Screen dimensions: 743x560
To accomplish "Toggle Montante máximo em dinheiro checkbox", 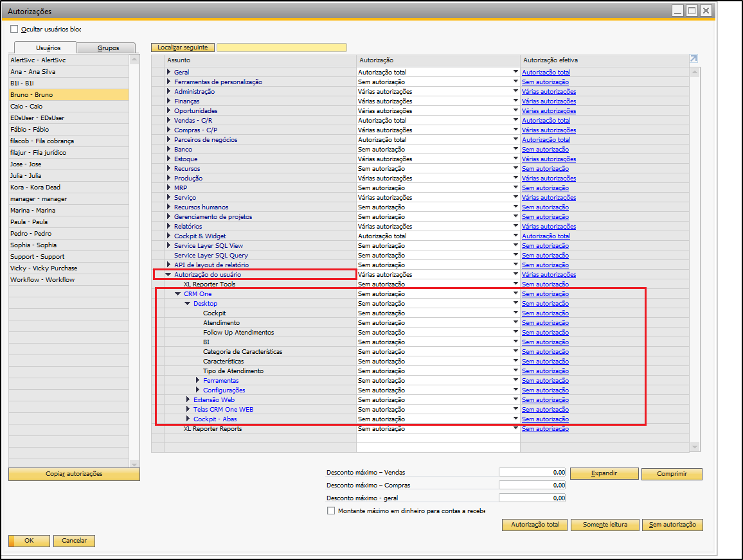I will pyautogui.click(x=331, y=511).
